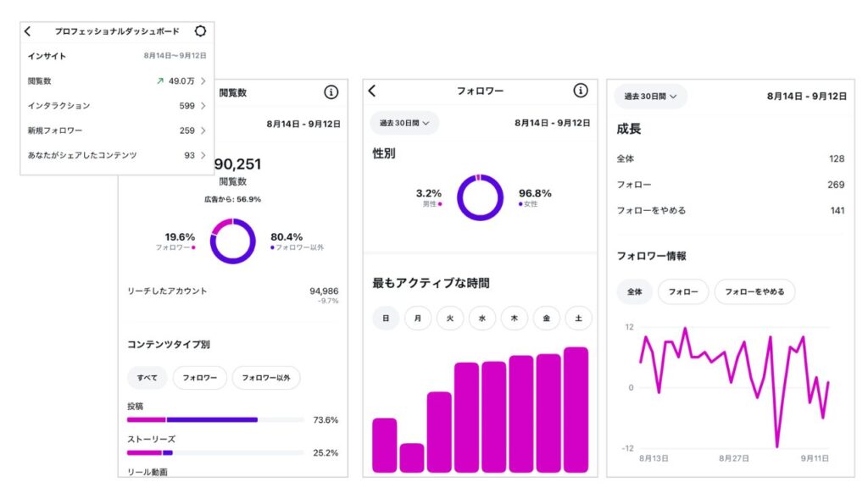Tap the info icon on 閲覧数 panel
The width and height of the screenshot is (868, 488).
click(x=331, y=92)
